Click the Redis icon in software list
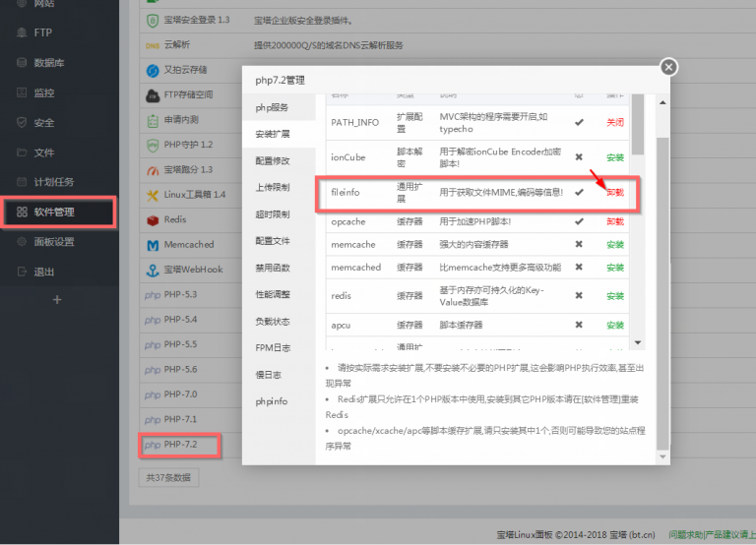Viewport: 756px width, 545px height. tap(153, 219)
